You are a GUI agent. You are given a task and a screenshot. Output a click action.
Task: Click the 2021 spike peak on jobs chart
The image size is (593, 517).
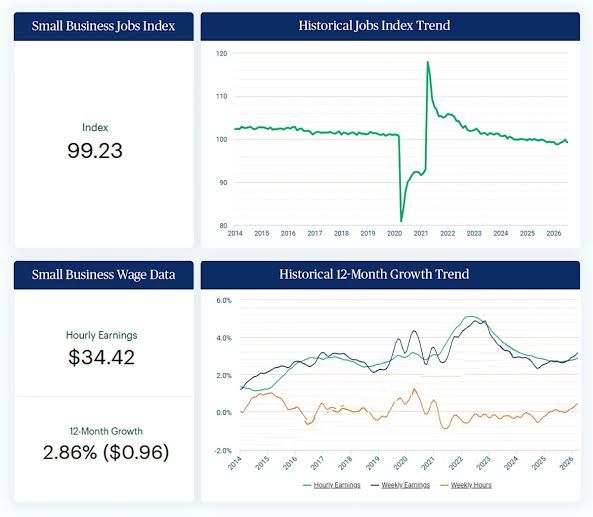428,62
